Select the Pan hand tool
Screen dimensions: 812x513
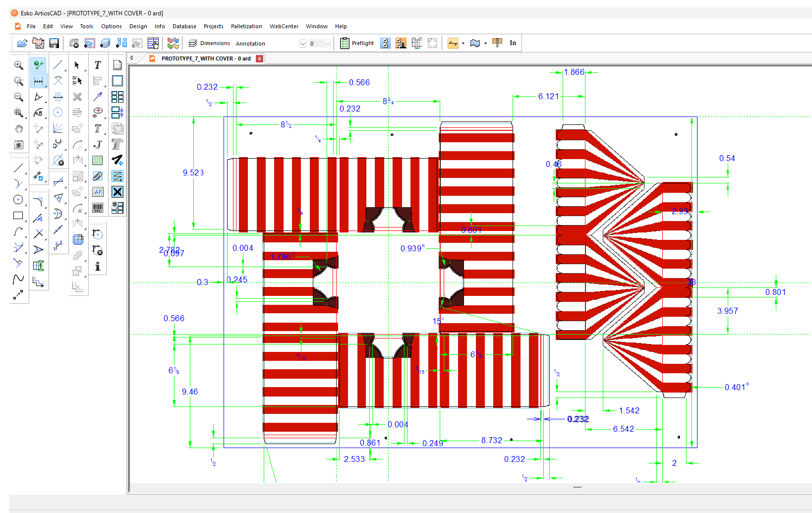point(18,129)
